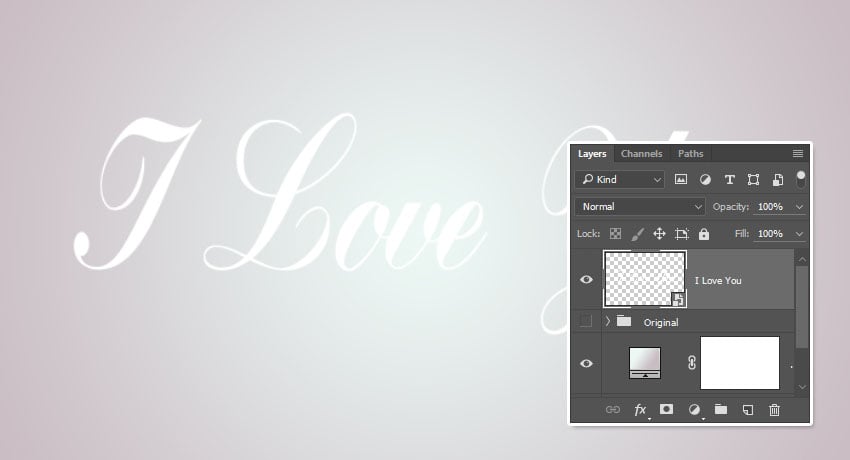The height and width of the screenshot is (460, 850).
Task: Switch to the Paths tab
Action: click(690, 154)
